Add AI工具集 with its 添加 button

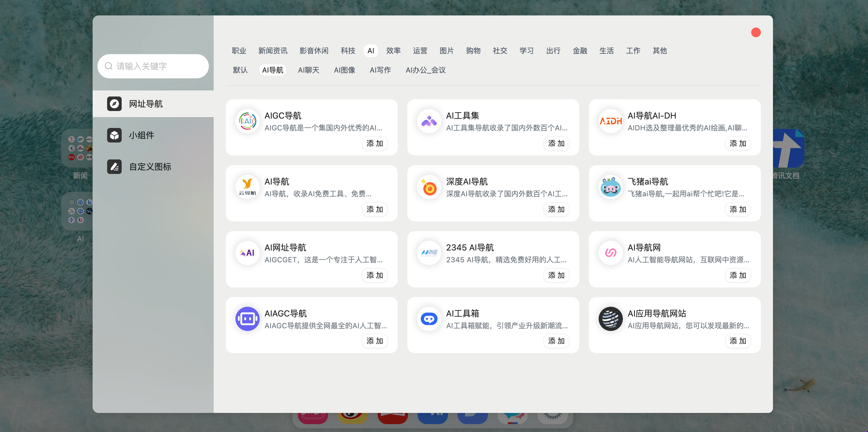coord(556,143)
